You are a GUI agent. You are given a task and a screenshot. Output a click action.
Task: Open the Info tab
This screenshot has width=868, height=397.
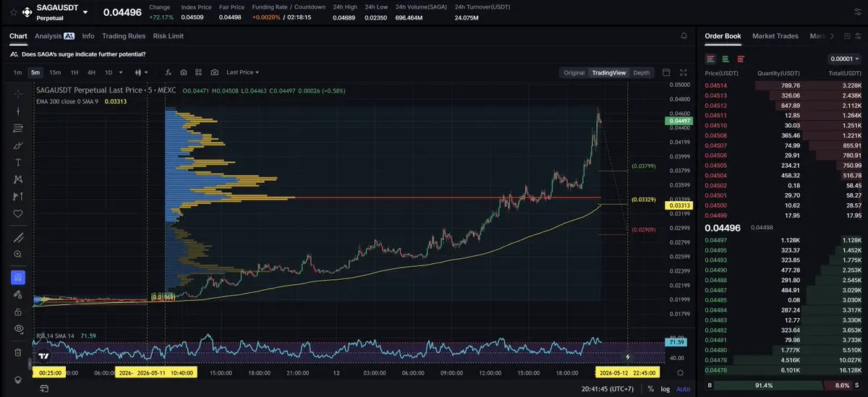click(x=88, y=35)
